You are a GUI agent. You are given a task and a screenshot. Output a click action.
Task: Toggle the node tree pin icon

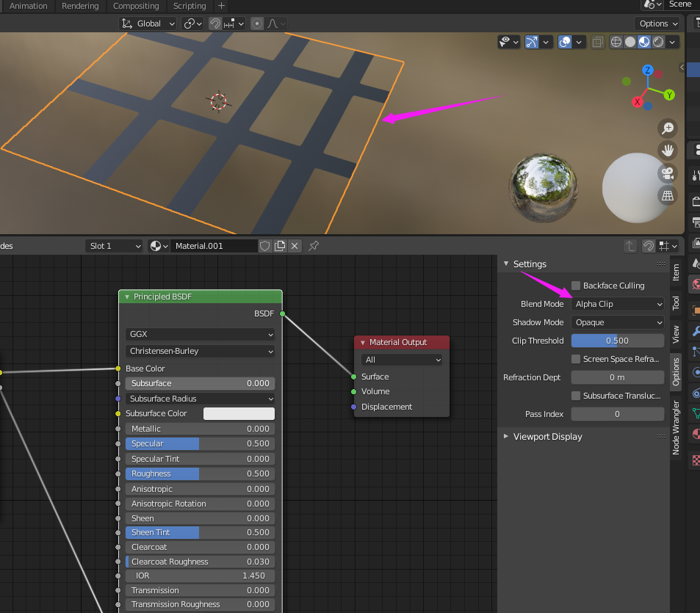[314, 246]
